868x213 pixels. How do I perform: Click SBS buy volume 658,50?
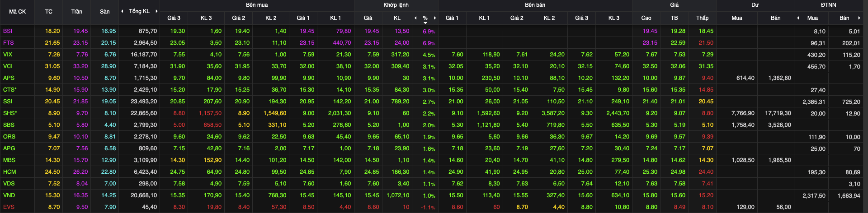click(212, 125)
